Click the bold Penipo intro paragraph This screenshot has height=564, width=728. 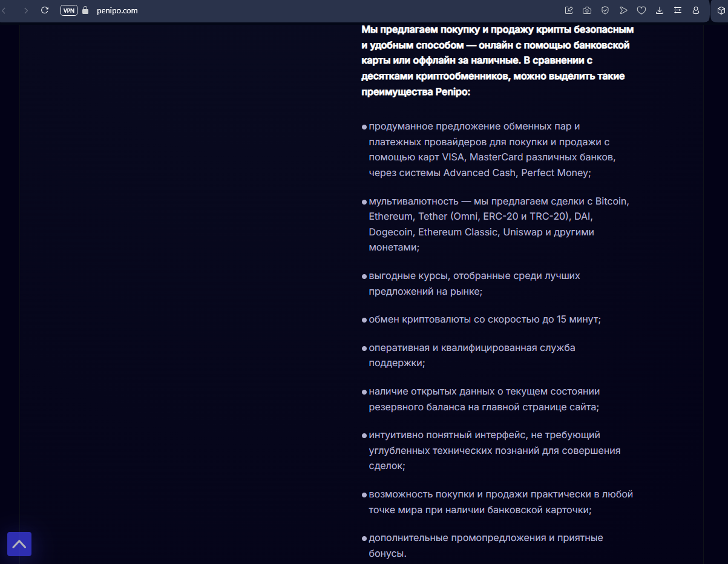click(x=497, y=61)
